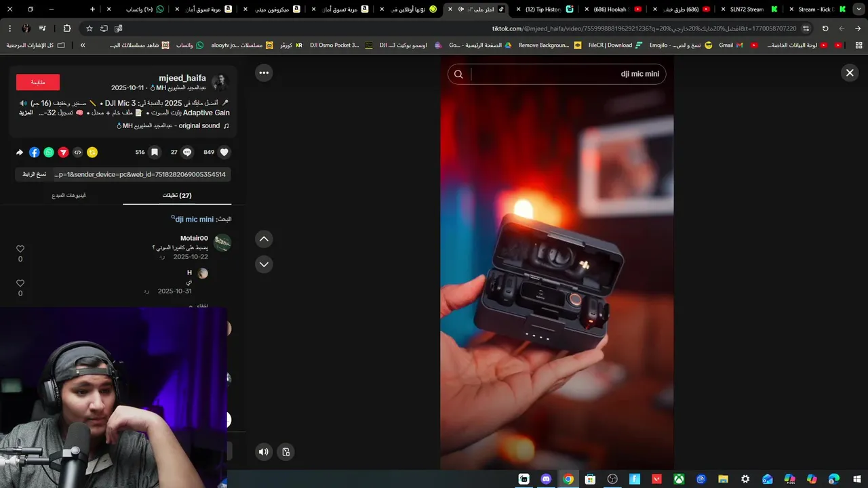Click the embed code icon
868x488 pixels.
(x=77, y=152)
